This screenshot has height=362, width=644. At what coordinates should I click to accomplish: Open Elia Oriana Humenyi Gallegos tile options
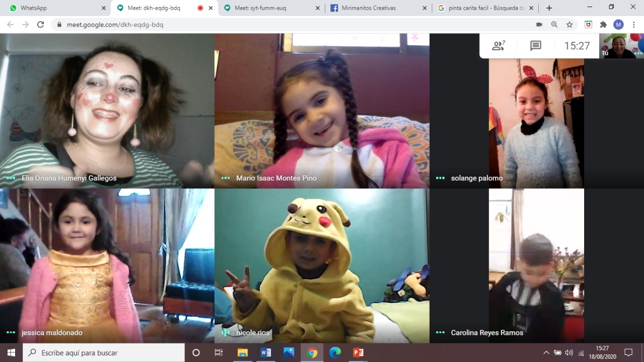[x=11, y=178]
